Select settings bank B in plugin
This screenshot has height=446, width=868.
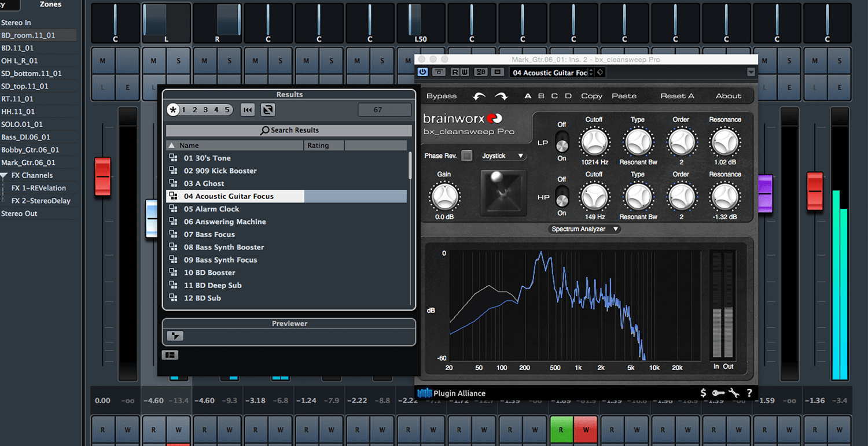(541, 96)
